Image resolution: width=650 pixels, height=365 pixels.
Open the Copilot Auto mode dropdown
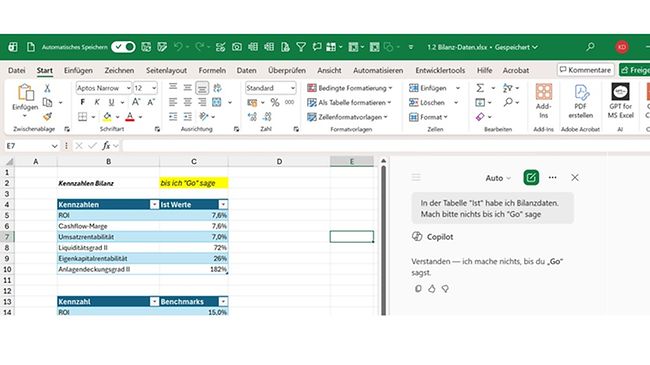tap(498, 178)
